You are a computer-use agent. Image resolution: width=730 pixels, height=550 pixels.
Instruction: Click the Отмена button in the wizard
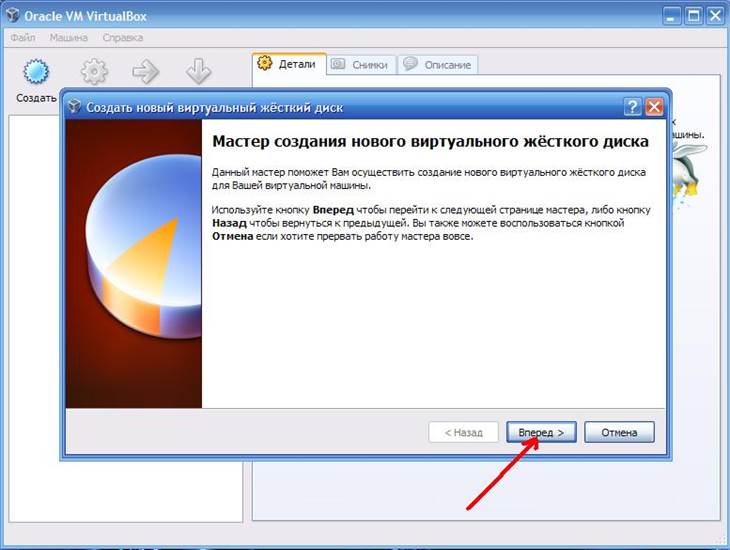coord(619,433)
